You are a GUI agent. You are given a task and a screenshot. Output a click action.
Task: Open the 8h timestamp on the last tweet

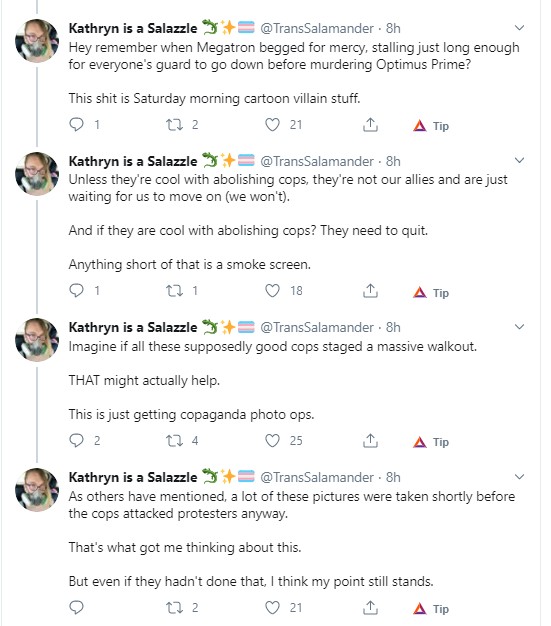click(393, 477)
